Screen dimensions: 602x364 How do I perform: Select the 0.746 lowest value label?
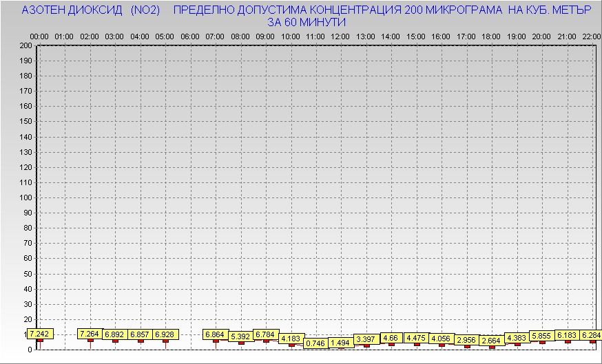point(315,343)
